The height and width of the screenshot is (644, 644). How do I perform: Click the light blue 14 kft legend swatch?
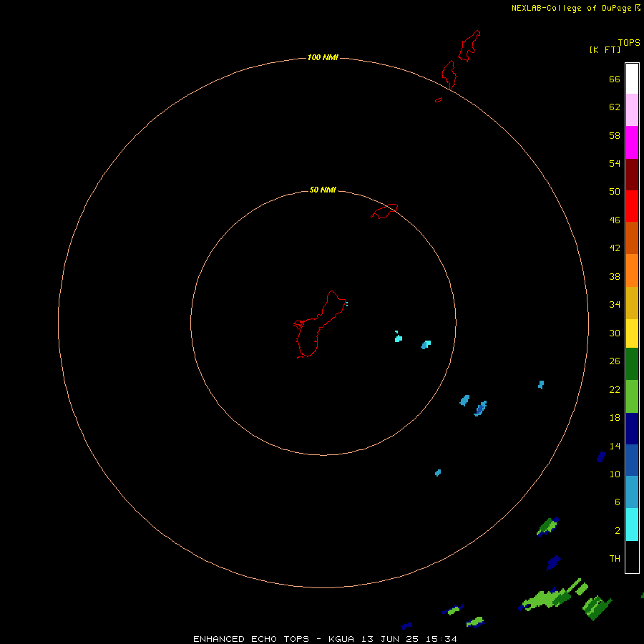632,492
